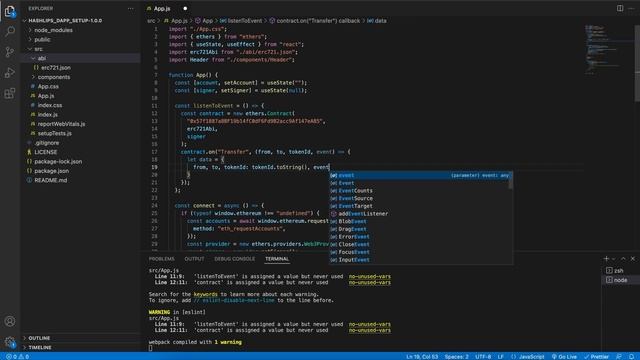Viewport: 640px width, 360px height.
Task: Start Go Live server
Action: tap(564, 357)
